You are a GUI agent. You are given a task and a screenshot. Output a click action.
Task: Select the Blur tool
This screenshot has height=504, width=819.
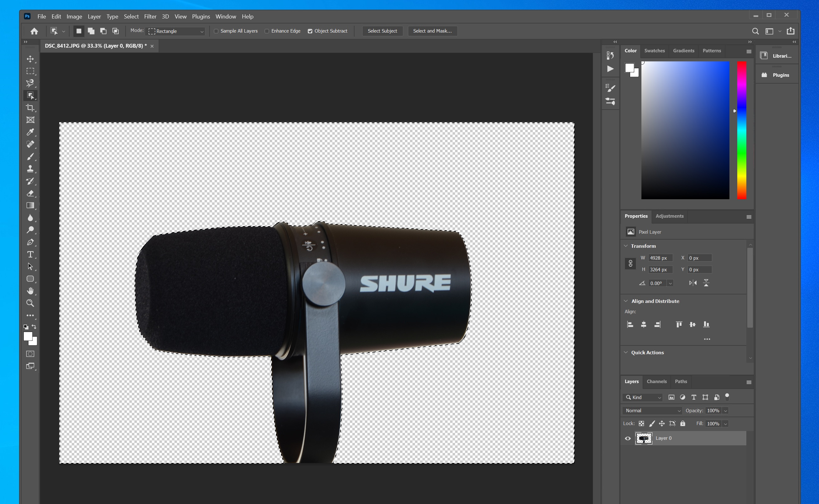(x=30, y=218)
